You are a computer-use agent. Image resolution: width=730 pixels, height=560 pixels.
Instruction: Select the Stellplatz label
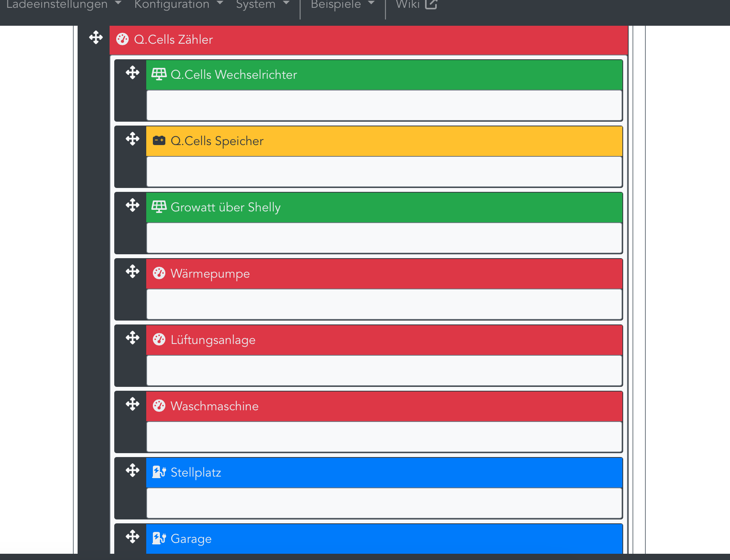point(196,473)
